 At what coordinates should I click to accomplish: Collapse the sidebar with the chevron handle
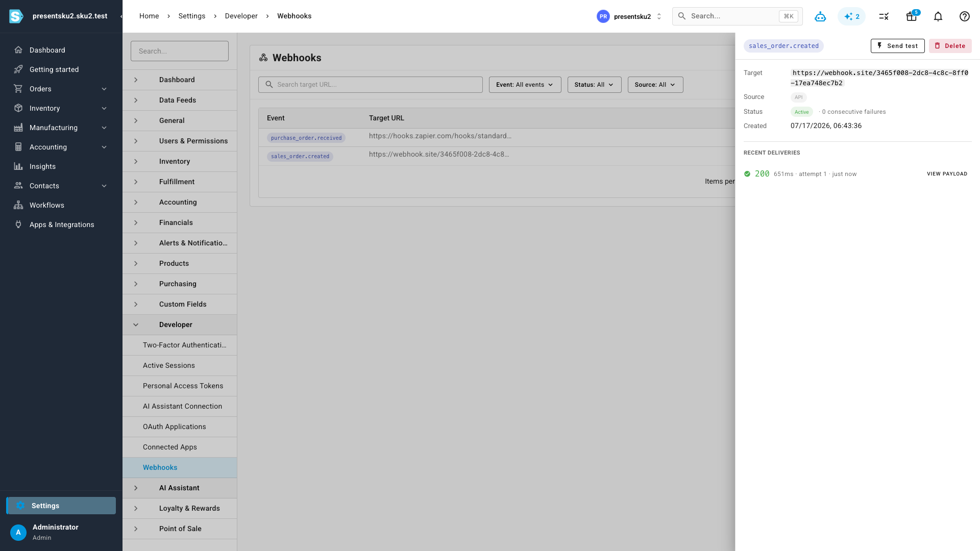tap(121, 16)
